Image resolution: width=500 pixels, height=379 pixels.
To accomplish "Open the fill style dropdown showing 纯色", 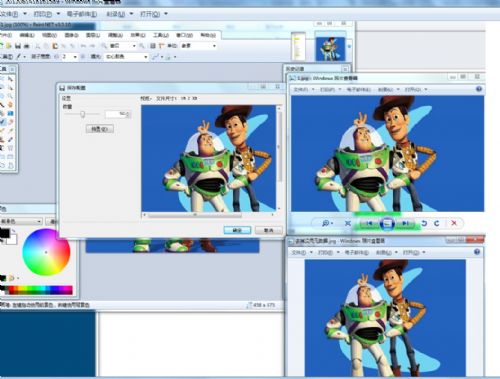I will [127, 57].
